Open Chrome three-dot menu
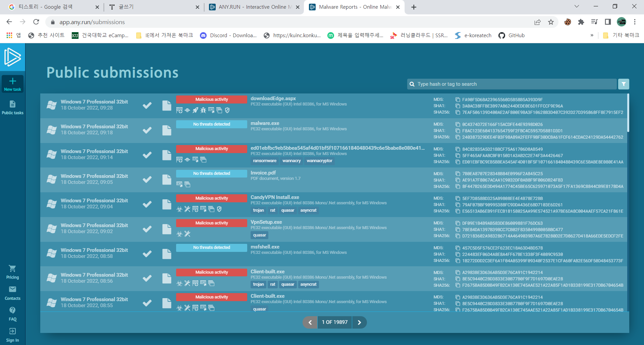Viewport: 644px width, 345px height. click(635, 22)
